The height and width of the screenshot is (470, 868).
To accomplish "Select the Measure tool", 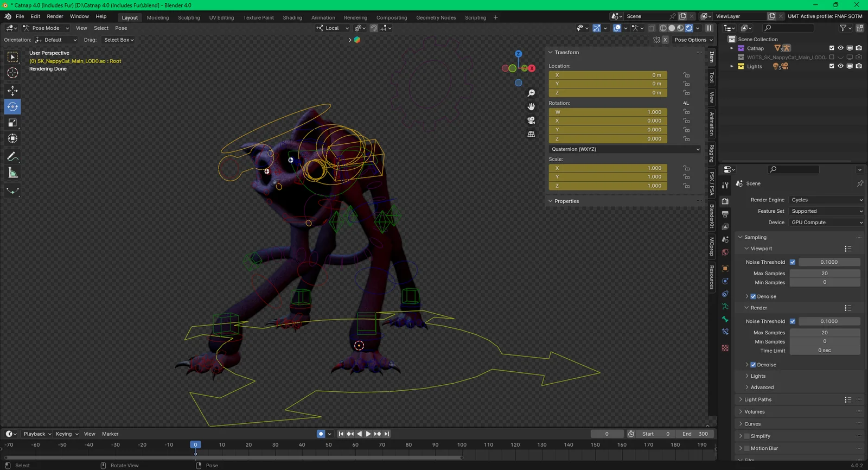I will pyautogui.click(x=12, y=173).
